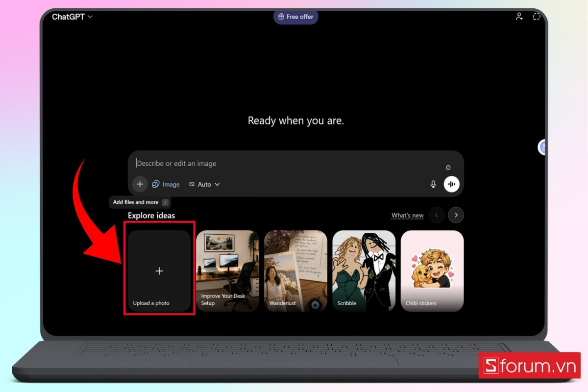Screen dimensions: 588x392
Task: Select the Image tool chip
Action: pos(166,185)
